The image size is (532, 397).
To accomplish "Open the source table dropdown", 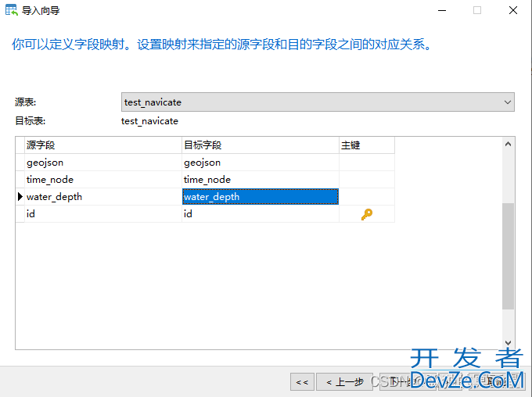I will pos(318,102).
